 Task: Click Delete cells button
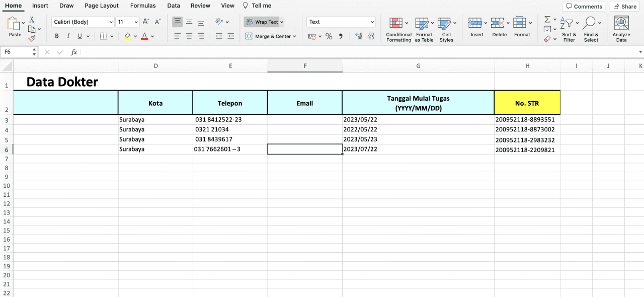[499, 28]
